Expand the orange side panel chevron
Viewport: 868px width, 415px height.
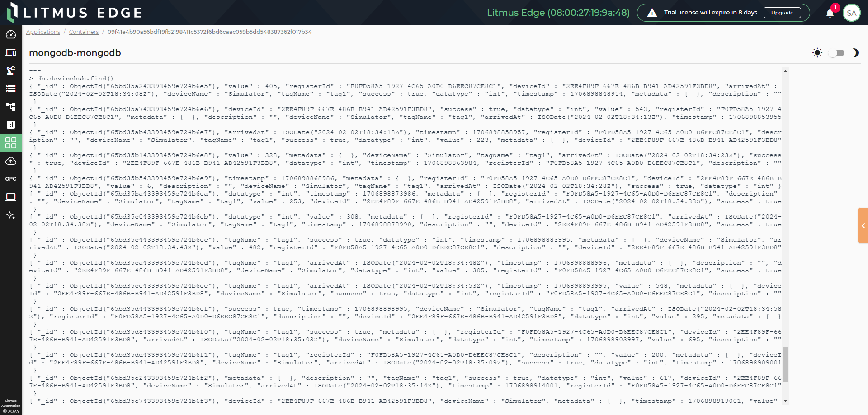[863, 226]
